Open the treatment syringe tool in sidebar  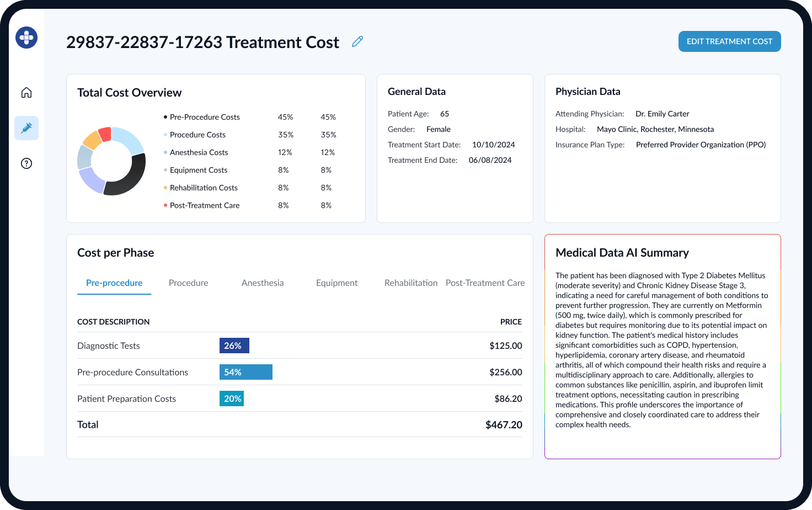(26, 127)
